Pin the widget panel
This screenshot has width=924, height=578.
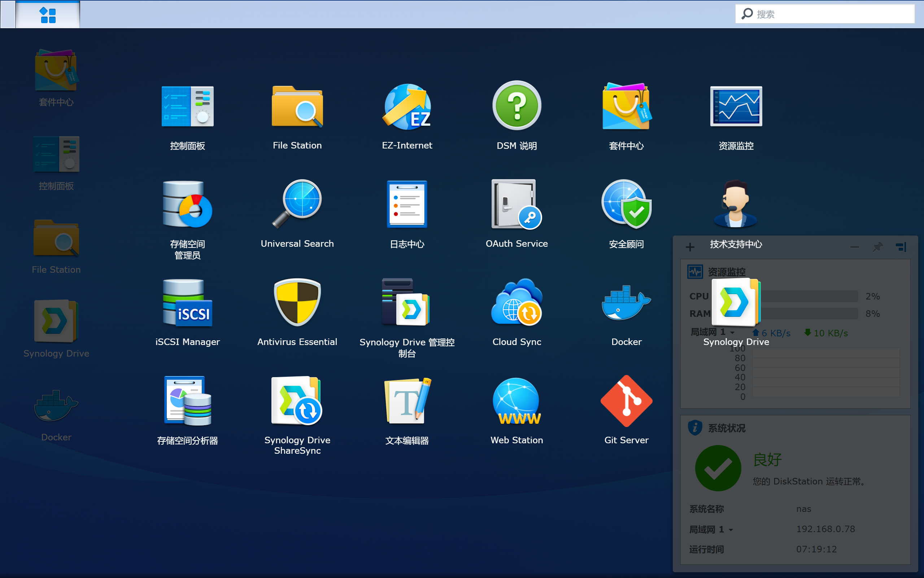click(877, 247)
